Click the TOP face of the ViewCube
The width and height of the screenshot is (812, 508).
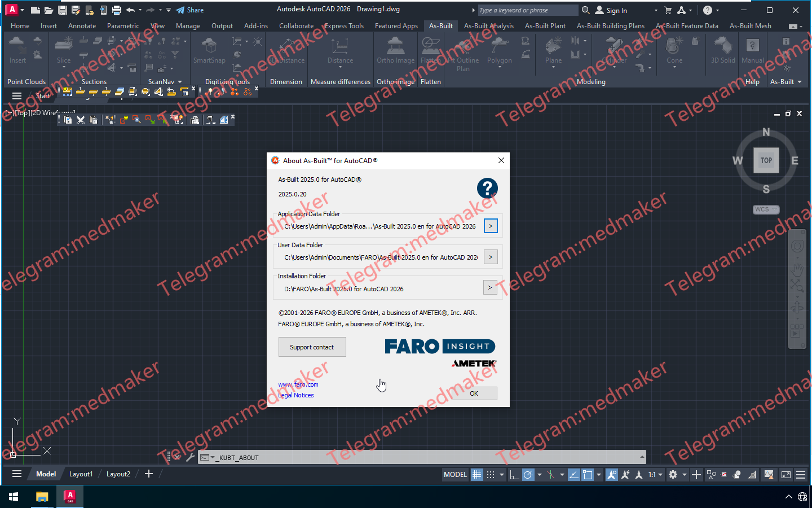click(x=766, y=160)
